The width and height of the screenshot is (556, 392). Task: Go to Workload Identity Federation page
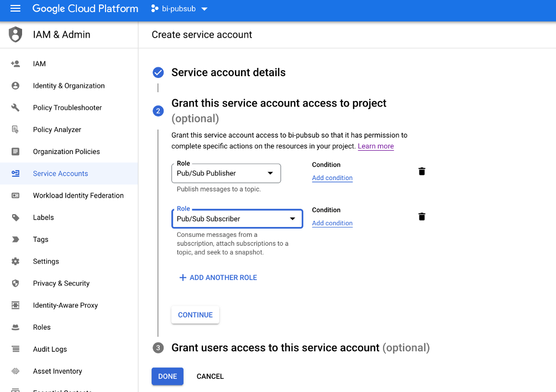tap(78, 195)
